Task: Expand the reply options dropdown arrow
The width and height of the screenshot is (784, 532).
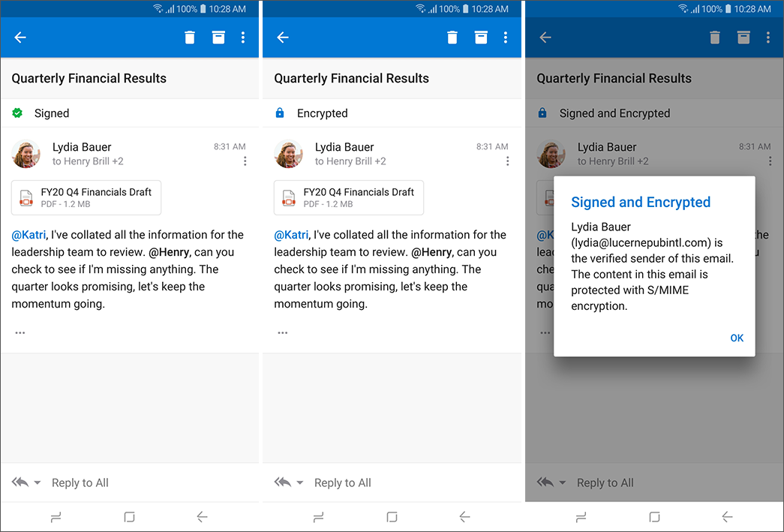Action: click(36, 484)
